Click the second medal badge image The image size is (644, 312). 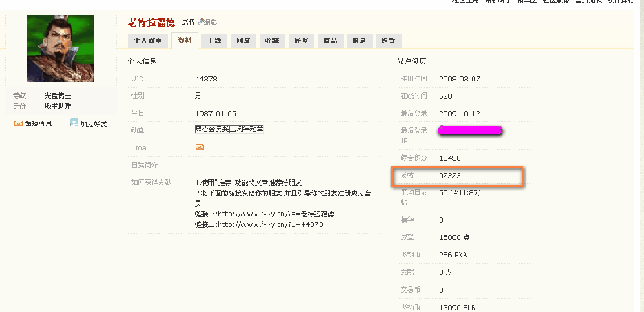[x=246, y=129]
